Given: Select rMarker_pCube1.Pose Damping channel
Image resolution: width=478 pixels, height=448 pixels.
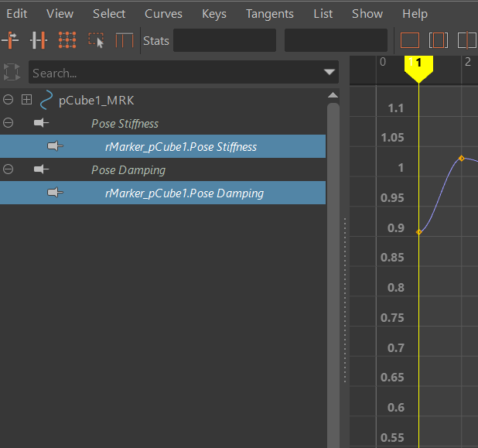Looking at the screenshot, I should (x=184, y=193).
